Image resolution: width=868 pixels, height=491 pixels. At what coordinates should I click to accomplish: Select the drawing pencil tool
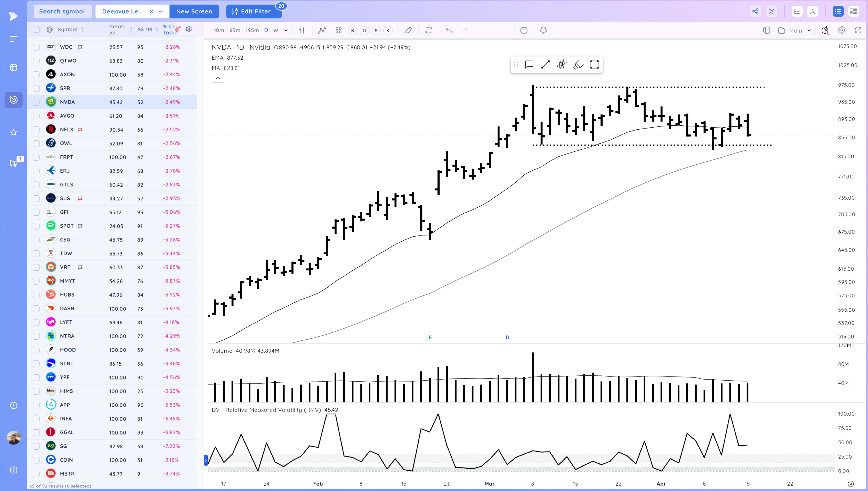click(x=409, y=30)
